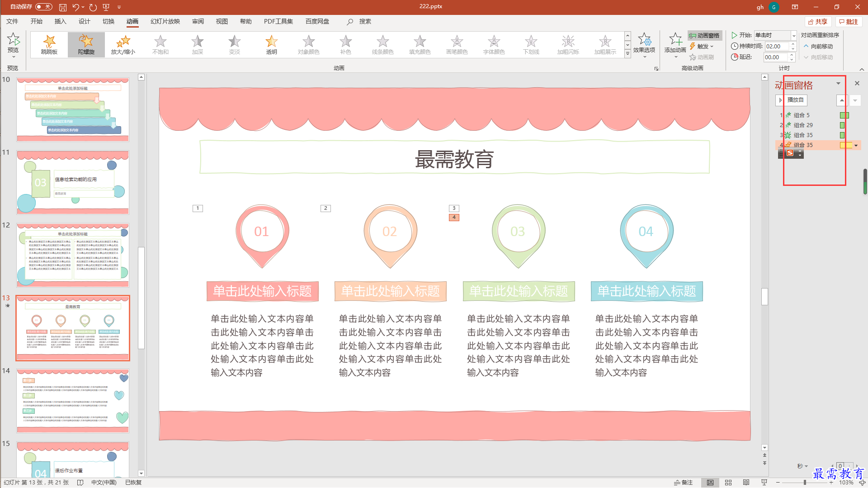Apply the 放大/缩小 grow/shrink animation
This screenshot has height=488, width=868.
click(123, 45)
